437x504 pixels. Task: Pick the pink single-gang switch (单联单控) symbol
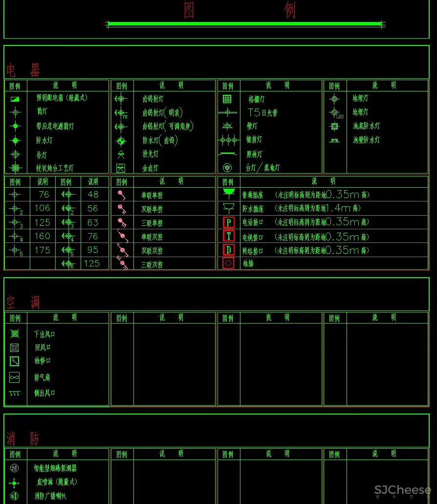[122, 195]
